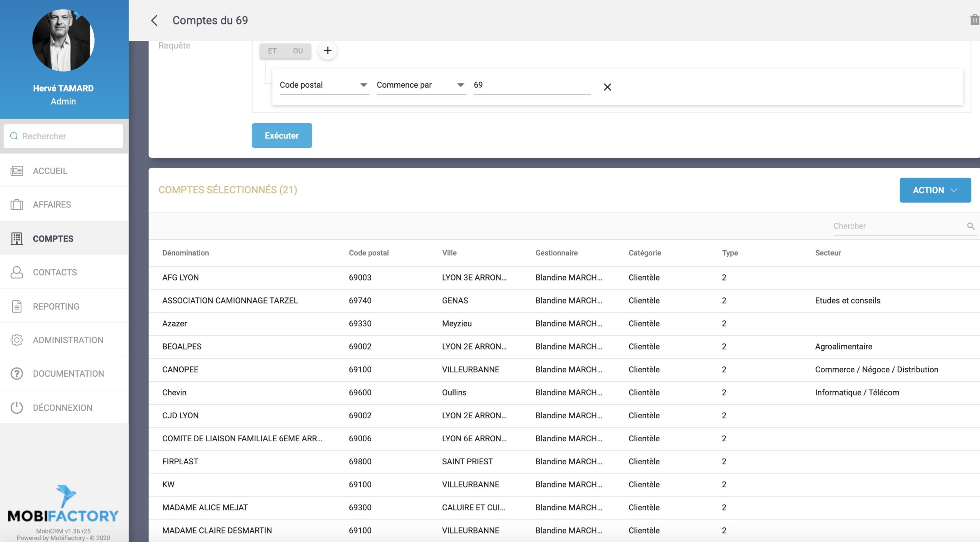Toggle the OU logical operator

(x=298, y=51)
